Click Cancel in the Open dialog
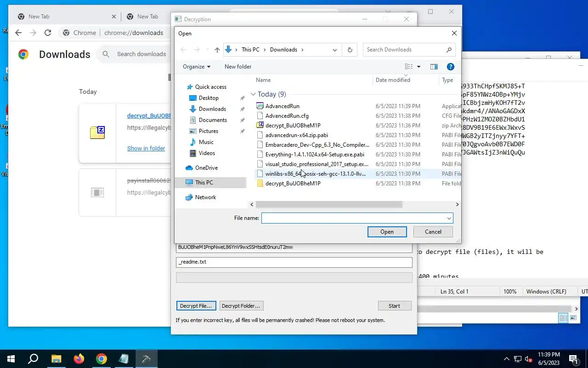The width and height of the screenshot is (588, 368). pyautogui.click(x=433, y=232)
